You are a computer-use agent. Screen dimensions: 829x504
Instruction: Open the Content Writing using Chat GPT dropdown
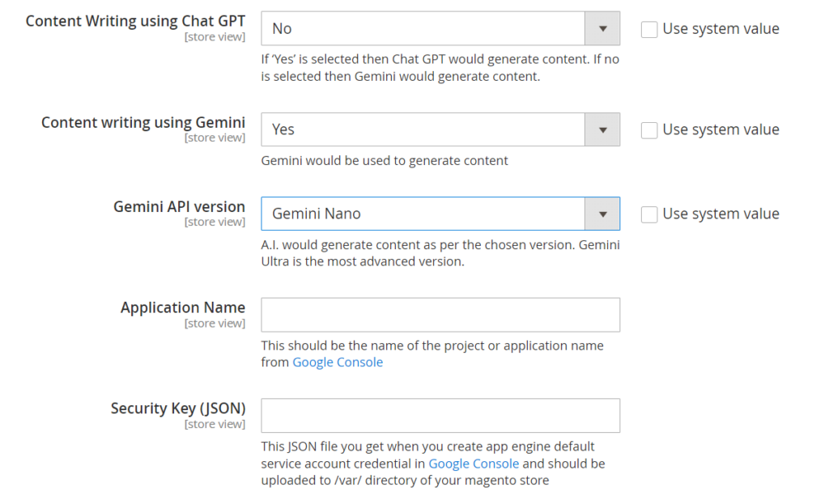423,28
